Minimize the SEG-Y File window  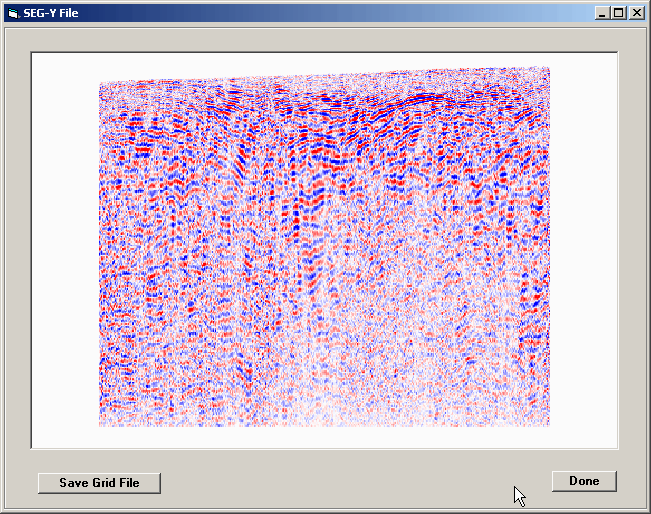click(x=602, y=13)
